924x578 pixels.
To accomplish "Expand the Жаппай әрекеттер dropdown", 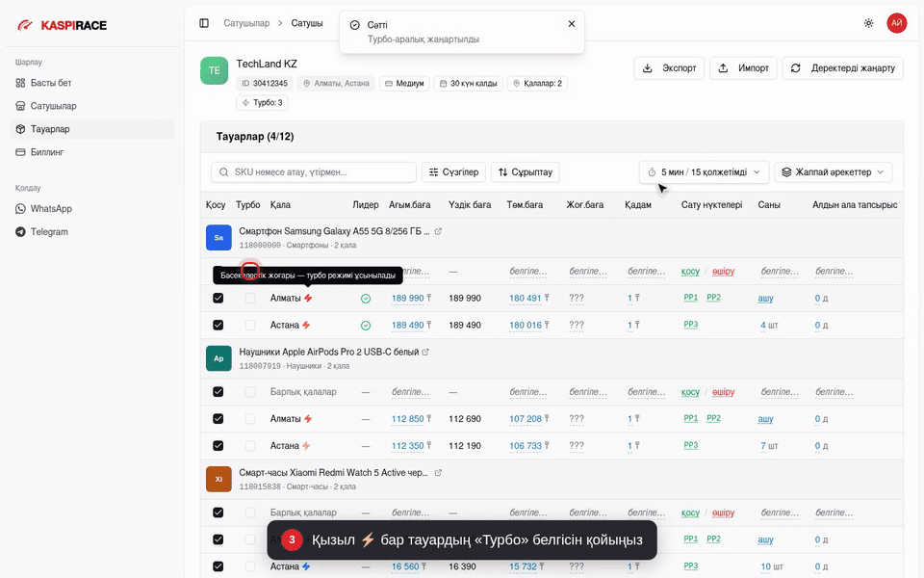I will pos(833,172).
